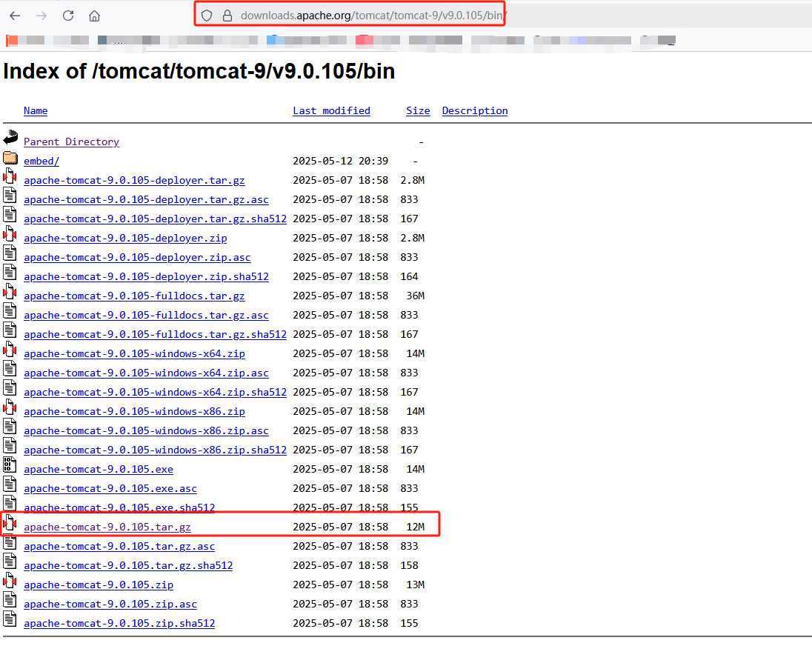Viewport: 812px width, 646px height.
Task: Click the archive icon beside deployer.tar.gz
Action: pyautogui.click(x=10, y=176)
